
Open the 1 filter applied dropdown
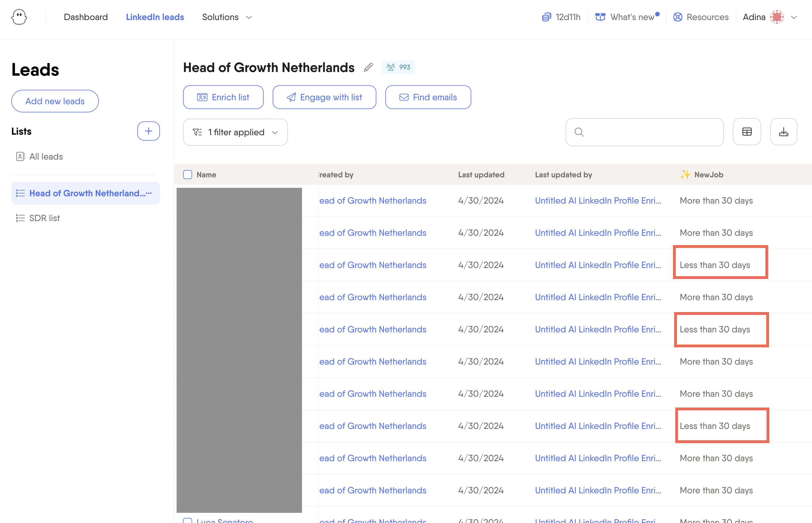tap(235, 132)
